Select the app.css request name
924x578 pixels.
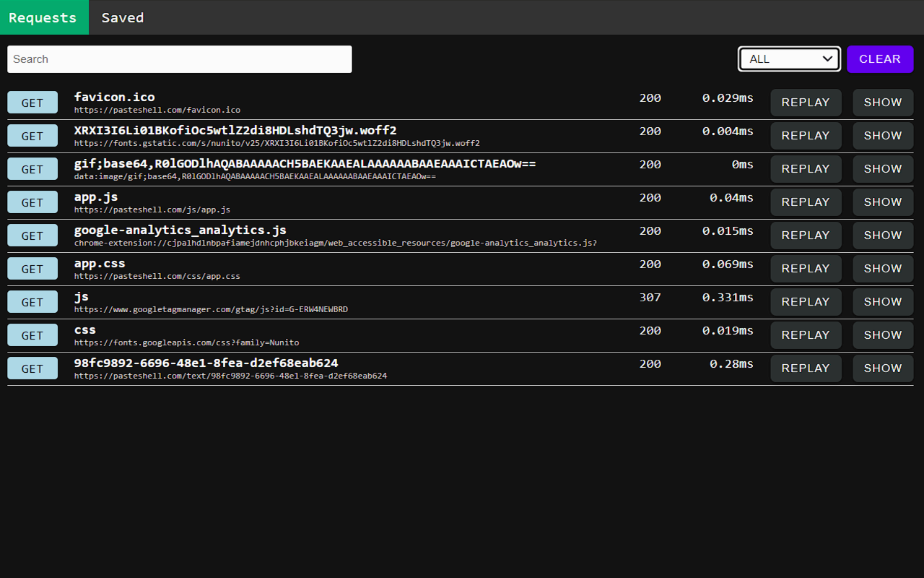[100, 264]
